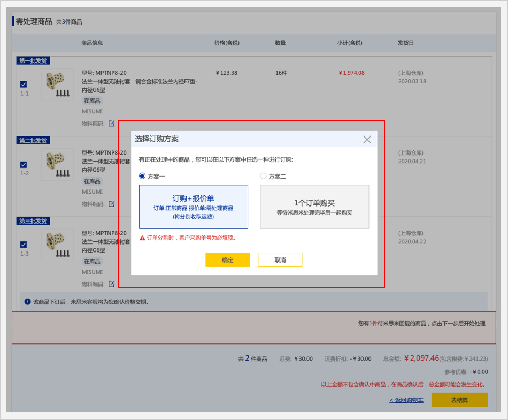Close the 选择订购方案 dialog
Image resolution: width=508 pixels, height=420 pixels.
[x=367, y=140]
